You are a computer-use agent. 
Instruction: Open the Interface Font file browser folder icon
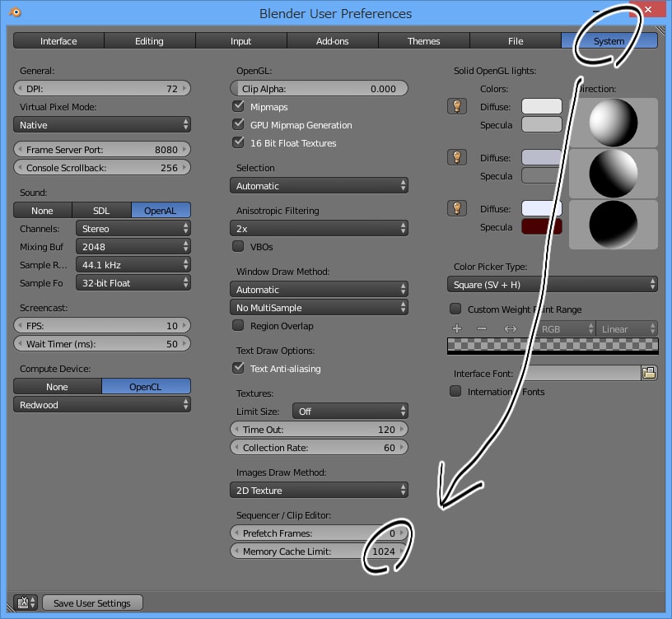tap(649, 373)
